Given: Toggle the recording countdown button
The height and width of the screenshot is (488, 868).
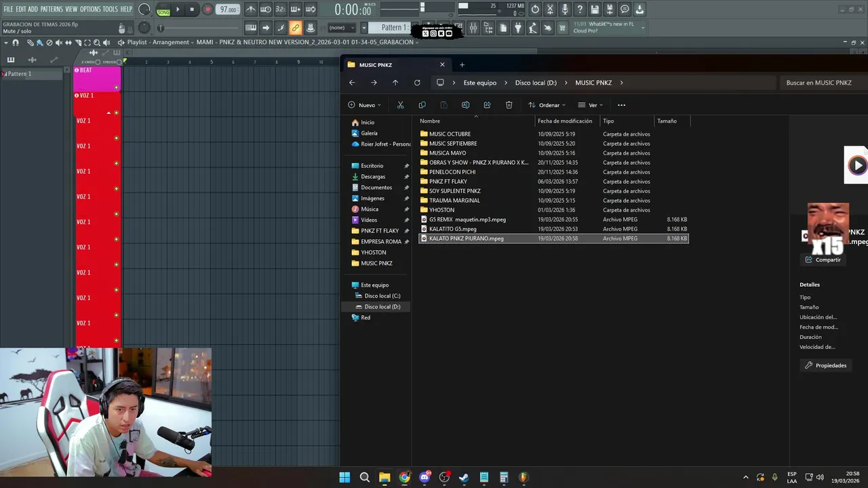Looking at the screenshot, I should (x=281, y=9).
